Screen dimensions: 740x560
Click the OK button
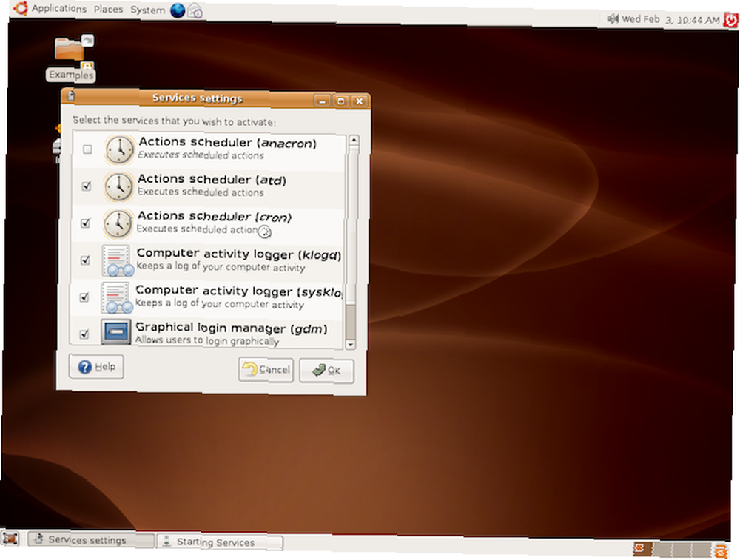tap(326, 371)
